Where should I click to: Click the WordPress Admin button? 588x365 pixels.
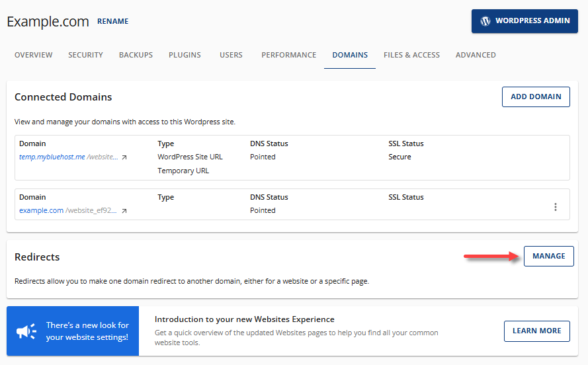pyautogui.click(x=525, y=21)
